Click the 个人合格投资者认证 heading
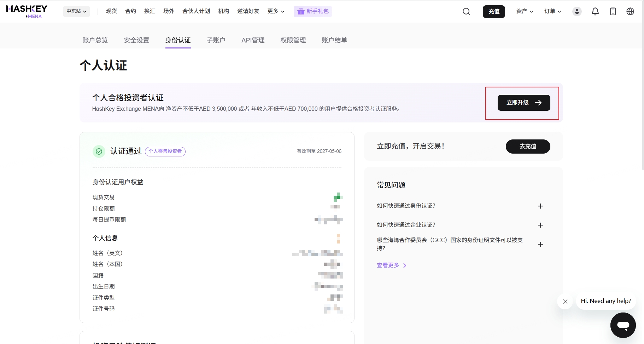 click(128, 98)
